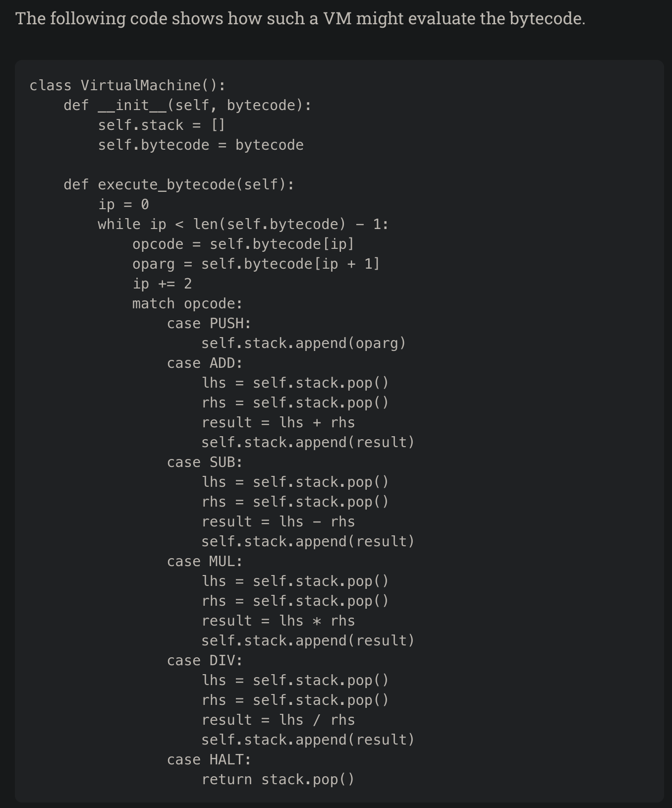Click the 'case ADD:' line
The image size is (672, 808).
[x=205, y=363]
